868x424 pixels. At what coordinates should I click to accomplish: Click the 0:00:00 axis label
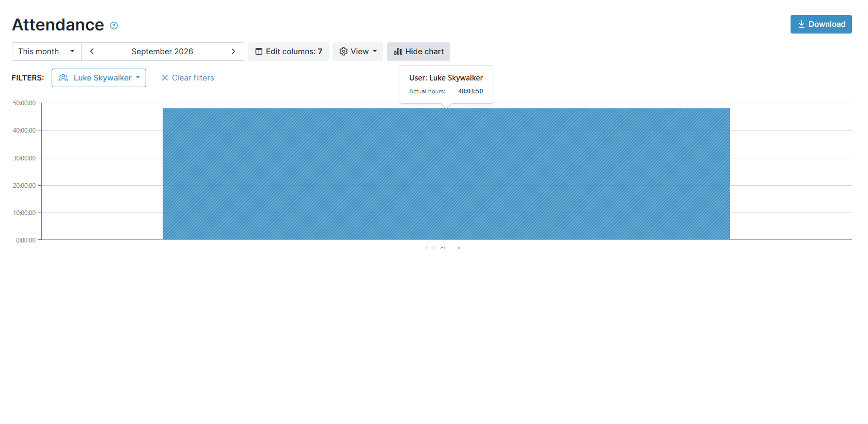26,240
